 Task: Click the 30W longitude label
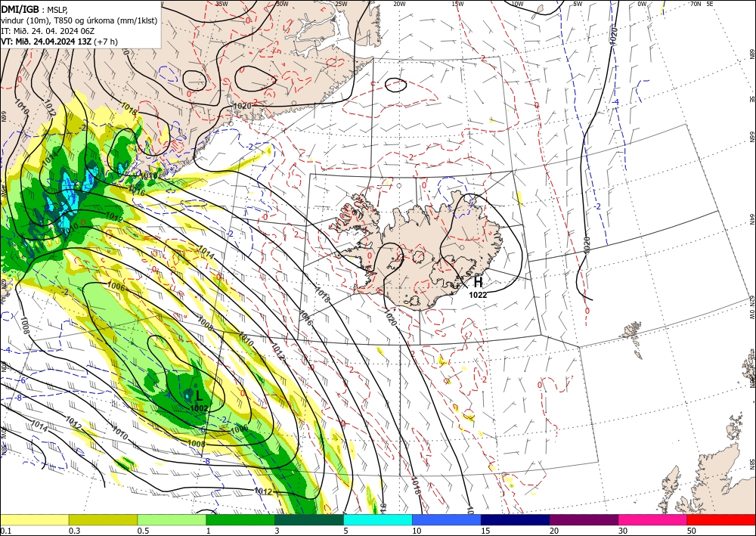coord(282,4)
